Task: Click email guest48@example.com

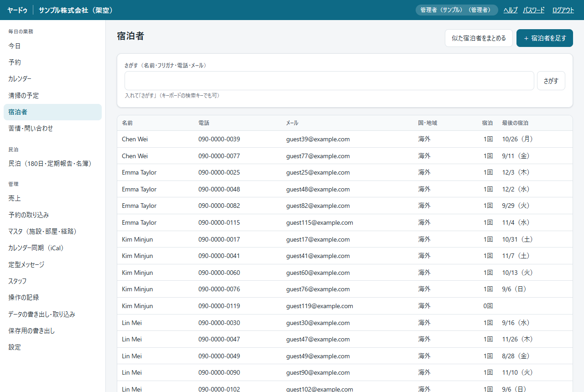Action: click(x=318, y=189)
